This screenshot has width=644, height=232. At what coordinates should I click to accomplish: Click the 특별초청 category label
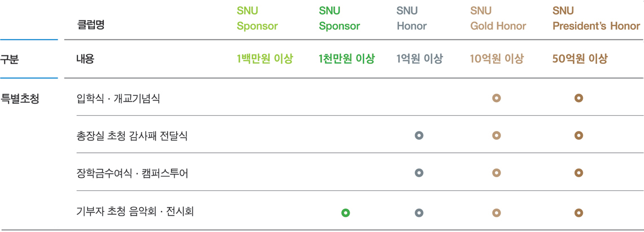tap(20, 99)
